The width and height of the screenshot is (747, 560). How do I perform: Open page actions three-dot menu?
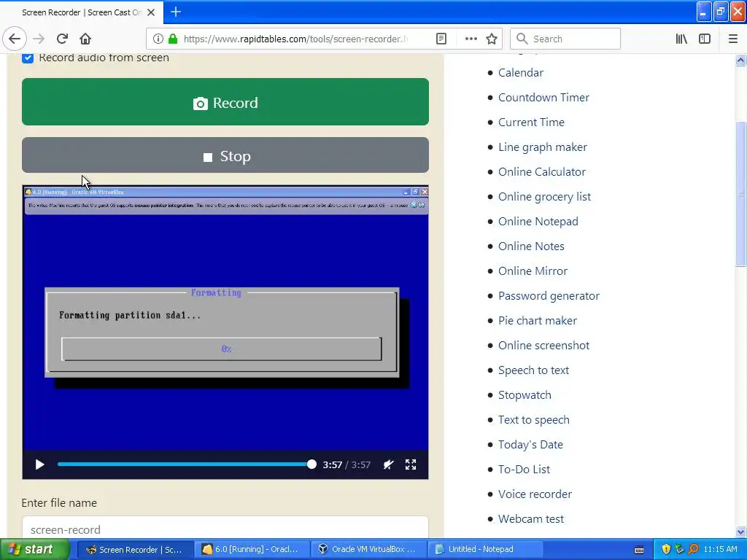(471, 39)
